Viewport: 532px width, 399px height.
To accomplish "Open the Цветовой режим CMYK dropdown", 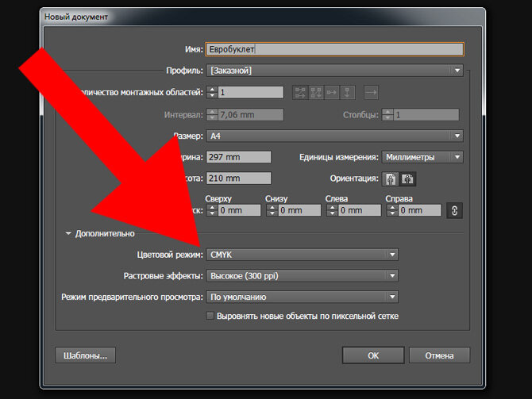I will click(x=302, y=255).
